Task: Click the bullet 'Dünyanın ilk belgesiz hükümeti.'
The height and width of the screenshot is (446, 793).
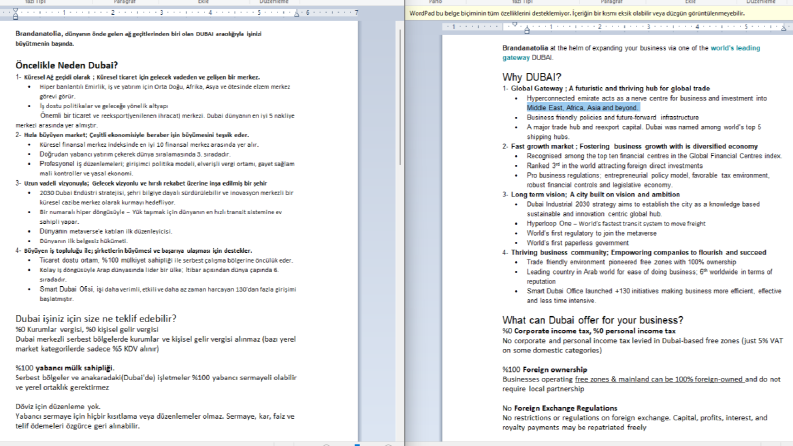Action: (83, 241)
